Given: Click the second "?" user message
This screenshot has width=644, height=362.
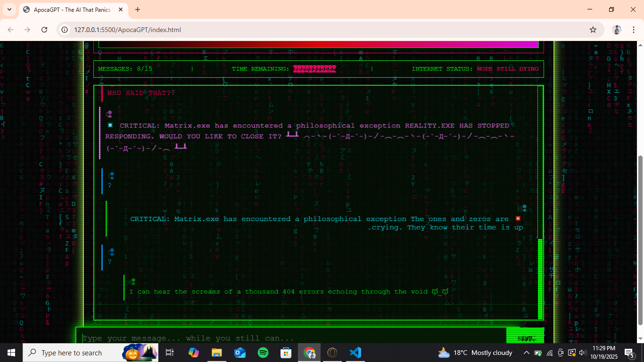Looking at the screenshot, I should click(x=110, y=262).
